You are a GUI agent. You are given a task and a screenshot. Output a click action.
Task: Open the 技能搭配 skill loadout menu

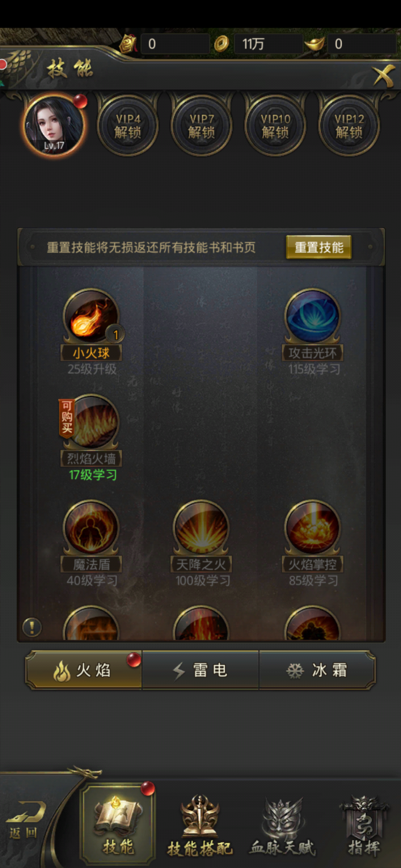(x=200, y=826)
